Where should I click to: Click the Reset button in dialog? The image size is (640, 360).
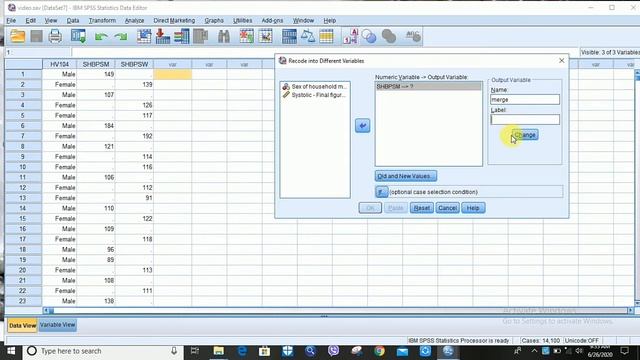422,208
